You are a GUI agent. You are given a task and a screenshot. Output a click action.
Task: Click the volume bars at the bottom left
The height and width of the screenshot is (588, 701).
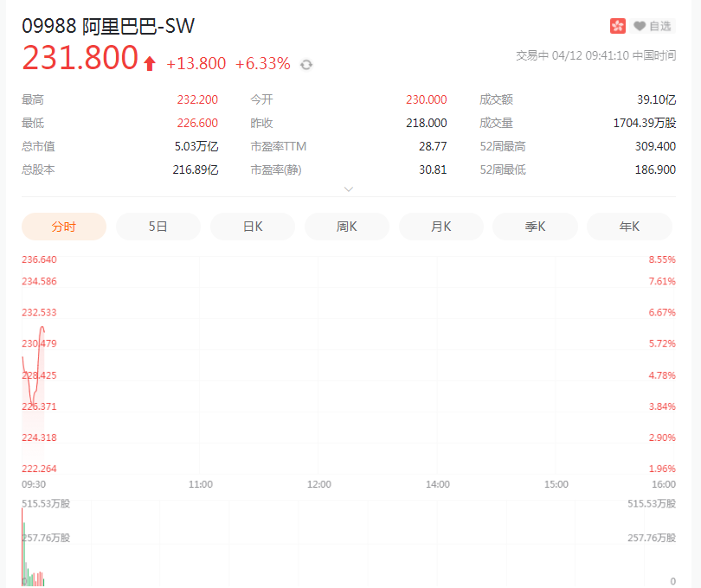tap(30, 575)
